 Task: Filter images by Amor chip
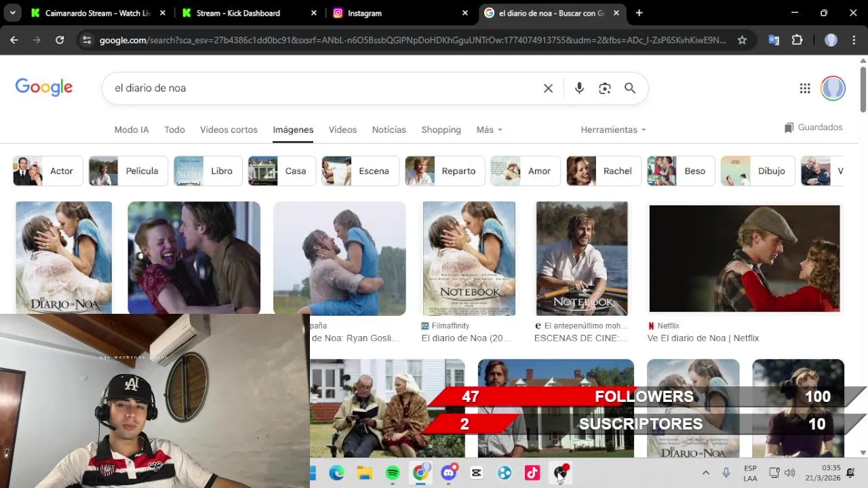(526, 171)
